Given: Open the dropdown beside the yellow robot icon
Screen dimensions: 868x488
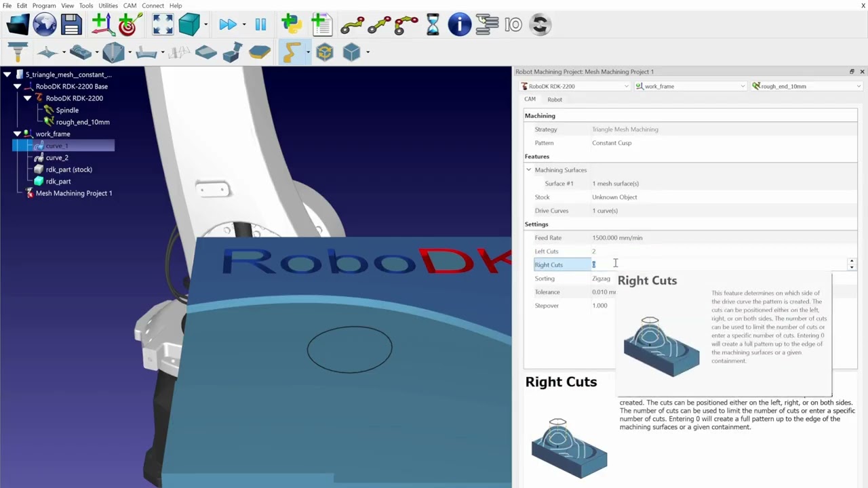Looking at the screenshot, I should tap(308, 52).
